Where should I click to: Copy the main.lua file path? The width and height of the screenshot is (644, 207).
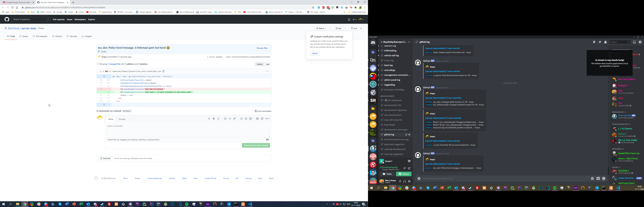[x=163, y=71]
